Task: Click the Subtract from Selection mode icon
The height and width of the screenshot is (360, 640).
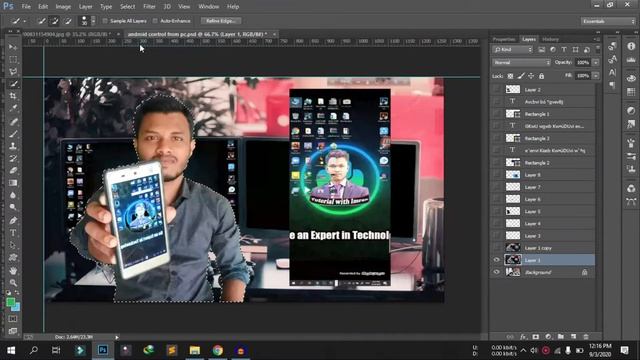Action: 68,21
